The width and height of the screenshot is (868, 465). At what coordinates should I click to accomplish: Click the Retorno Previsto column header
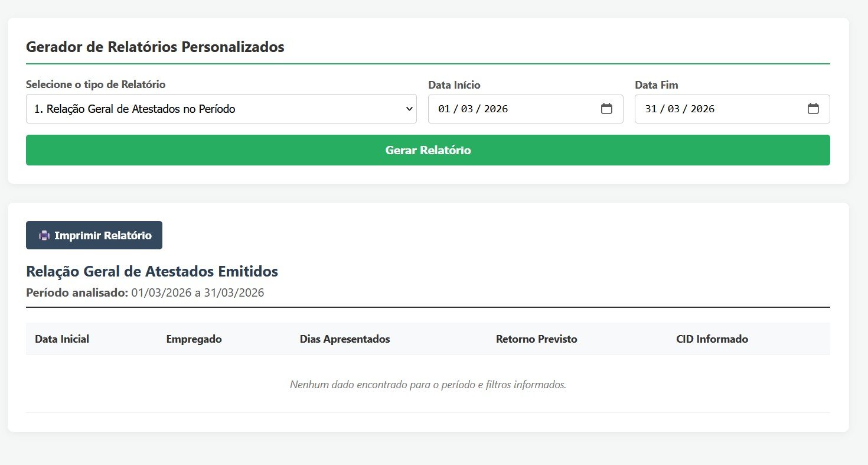[x=536, y=339]
